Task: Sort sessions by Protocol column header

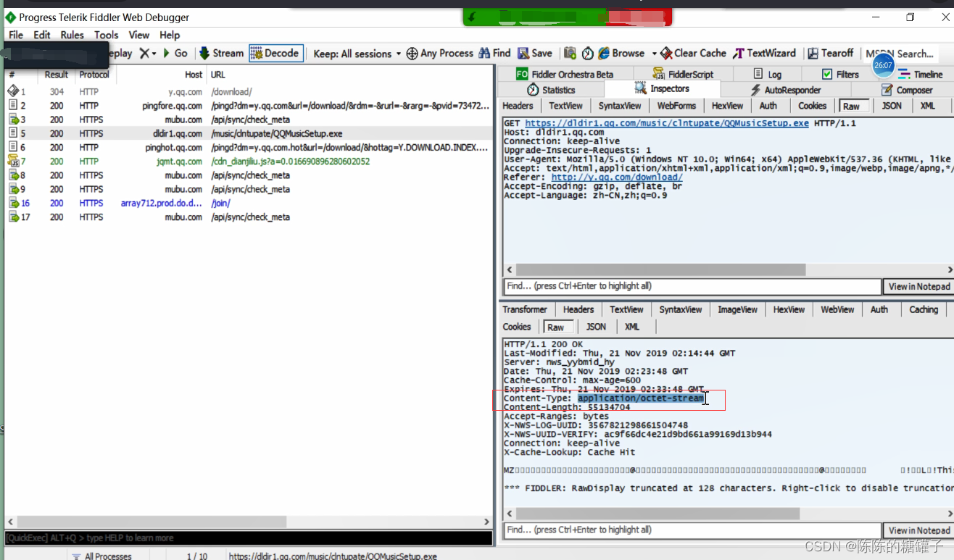Action: [x=94, y=75]
